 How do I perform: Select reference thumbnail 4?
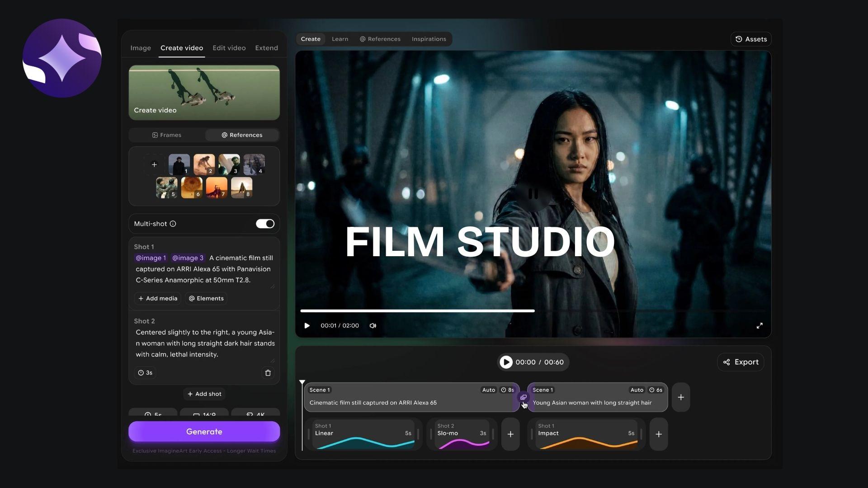254,164
